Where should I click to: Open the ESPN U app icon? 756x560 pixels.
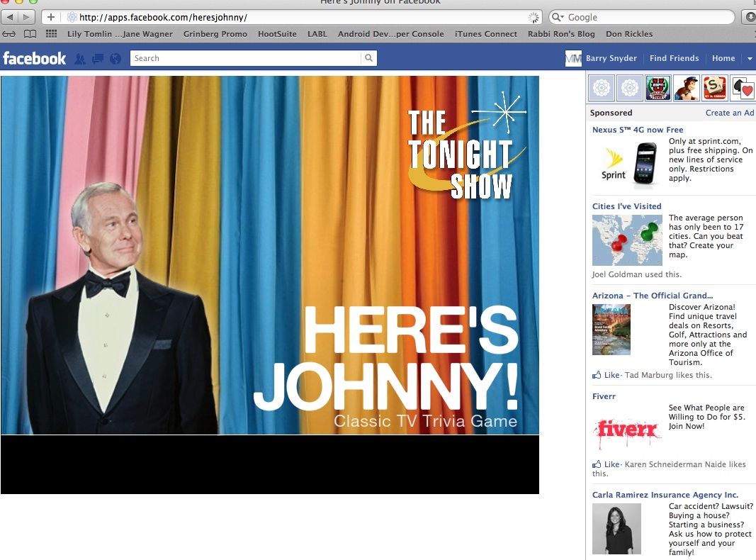pos(658,88)
